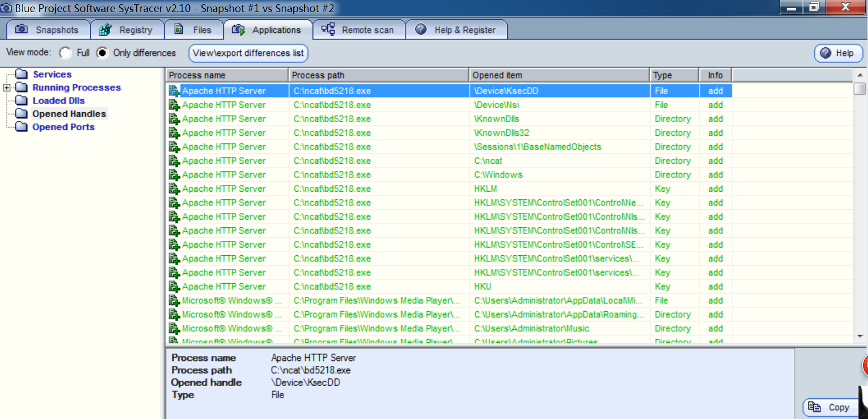Click the SysTracer title bar camera icon

[x=6, y=8]
